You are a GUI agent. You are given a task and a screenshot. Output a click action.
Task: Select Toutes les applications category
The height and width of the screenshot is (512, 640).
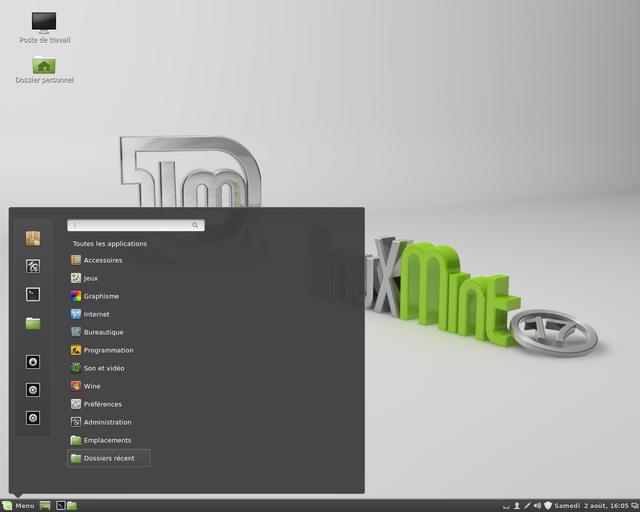pyautogui.click(x=109, y=243)
